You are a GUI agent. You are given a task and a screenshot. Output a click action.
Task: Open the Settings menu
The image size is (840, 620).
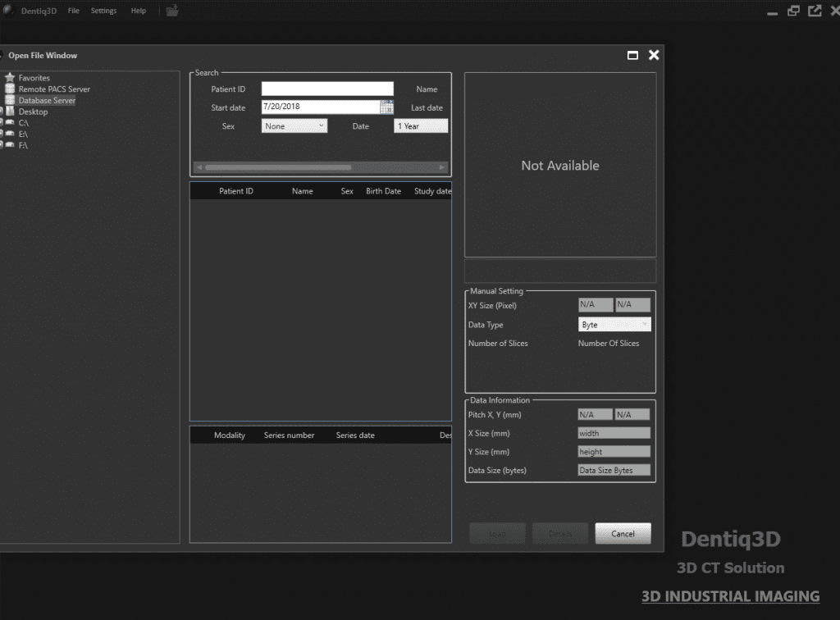coord(103,11)
